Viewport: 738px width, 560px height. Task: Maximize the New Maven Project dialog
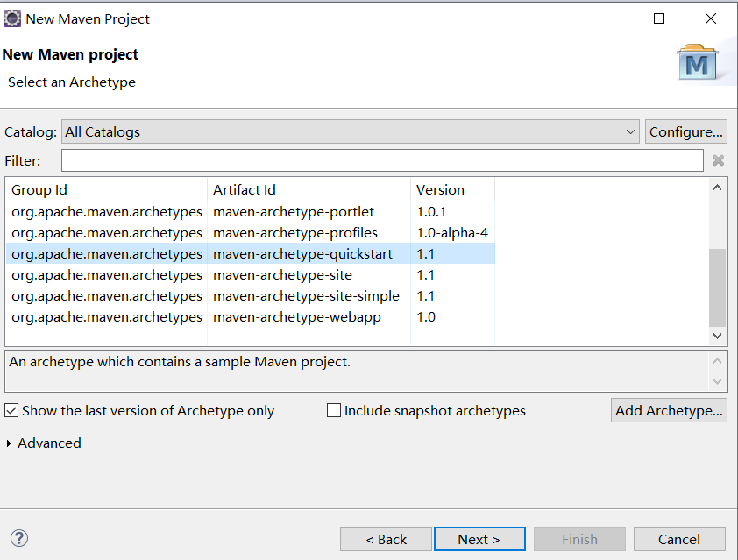pyautogui.click(x=659, y=18)
